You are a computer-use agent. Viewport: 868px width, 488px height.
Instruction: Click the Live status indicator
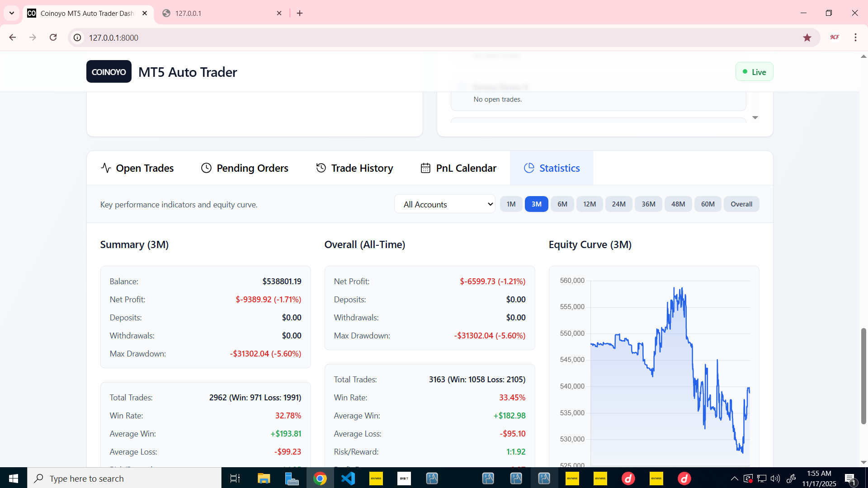(x=754, y=71)
